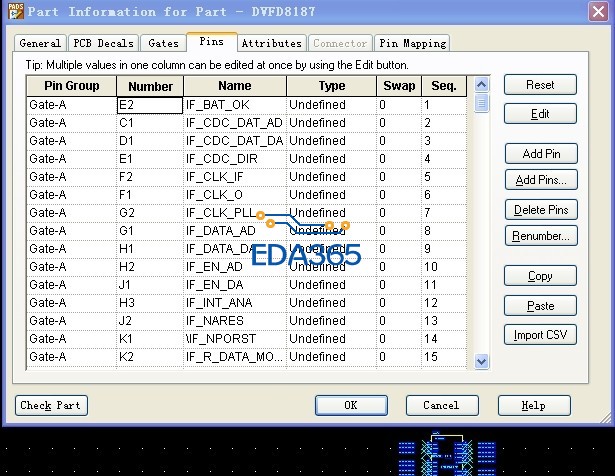Click the Type column header
Image resolution: width=615 pixels, height=476 pixels.
332,86
